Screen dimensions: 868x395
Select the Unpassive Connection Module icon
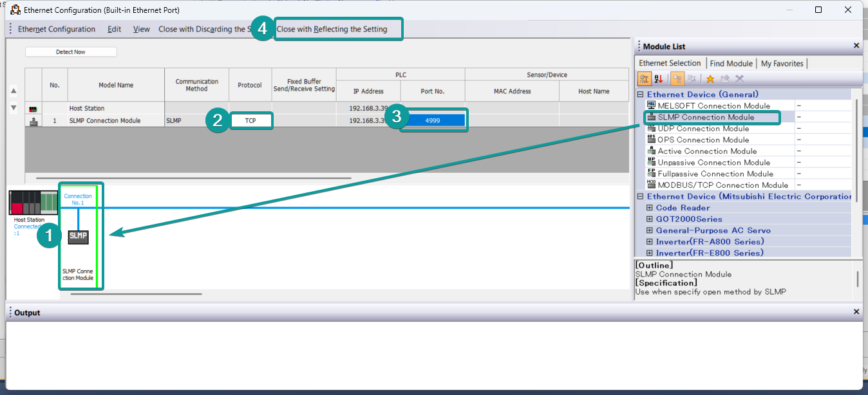pos(652,162)
